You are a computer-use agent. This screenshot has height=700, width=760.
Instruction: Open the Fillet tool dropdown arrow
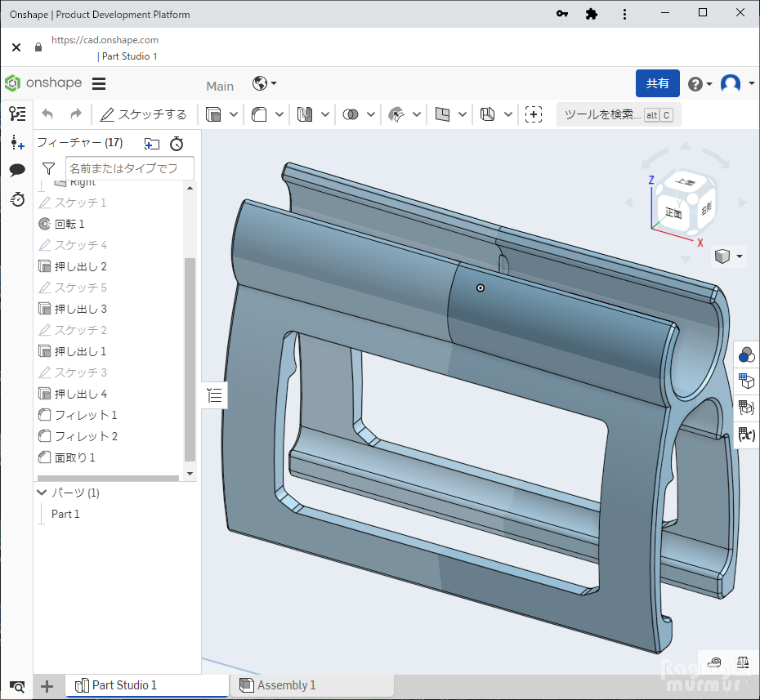[279, 115]
